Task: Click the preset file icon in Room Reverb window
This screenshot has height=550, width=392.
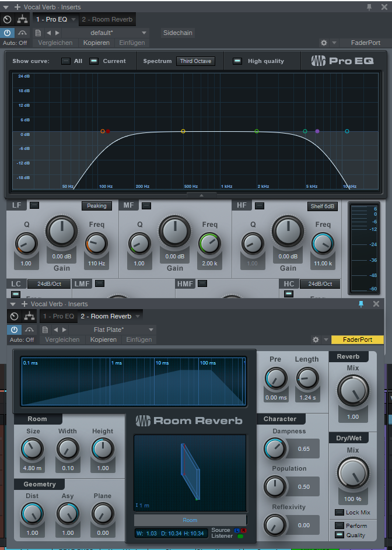Action: 45,330
